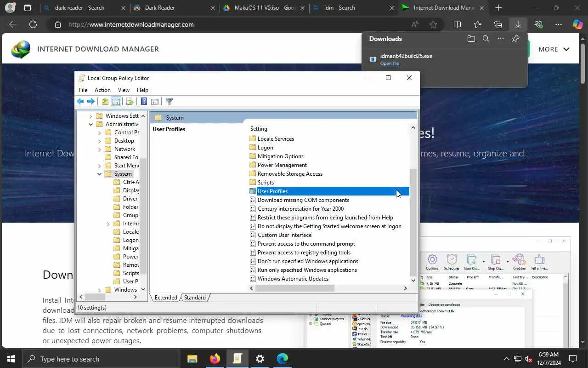Collapse the System tree node
The width and height of the screenshot is (588, 368).
[100, 174]
